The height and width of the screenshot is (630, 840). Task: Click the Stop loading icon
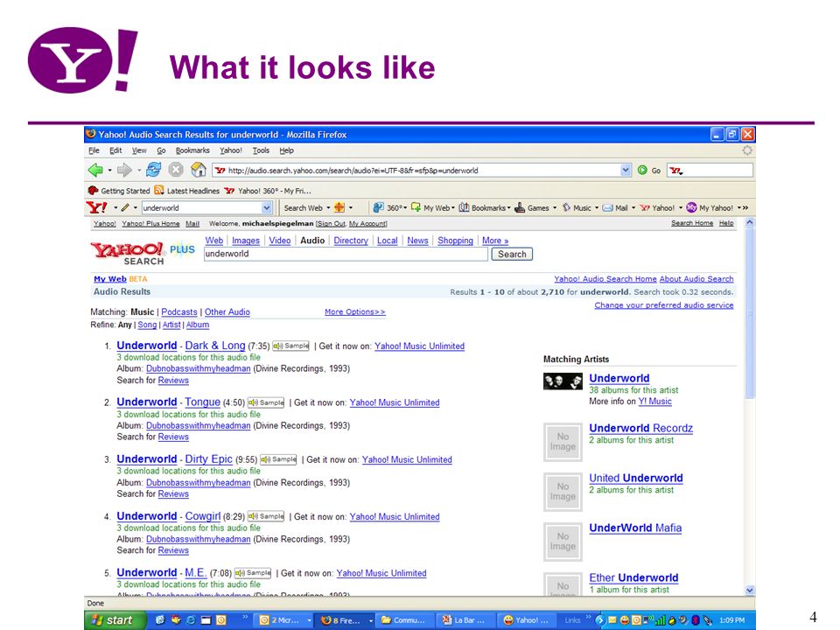176,170
